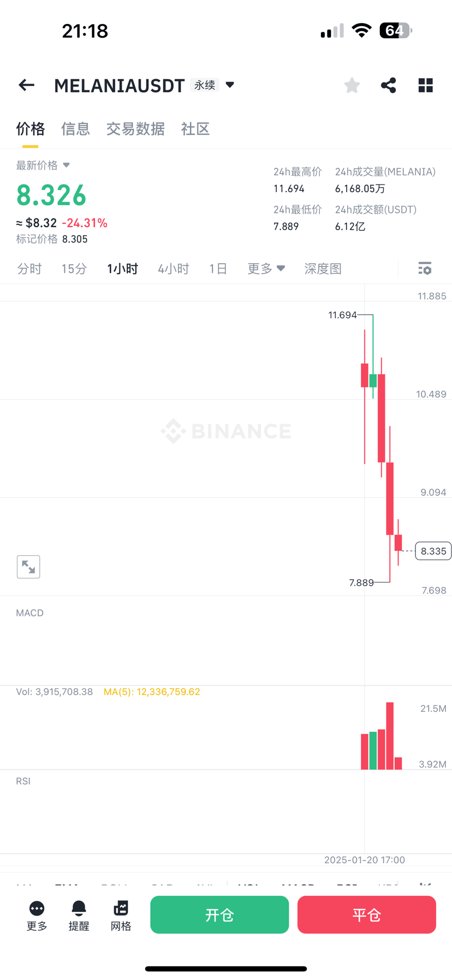This screenshot has width=452, height=980.
Task: Select the 1日 interval
Action: point(218,269)
